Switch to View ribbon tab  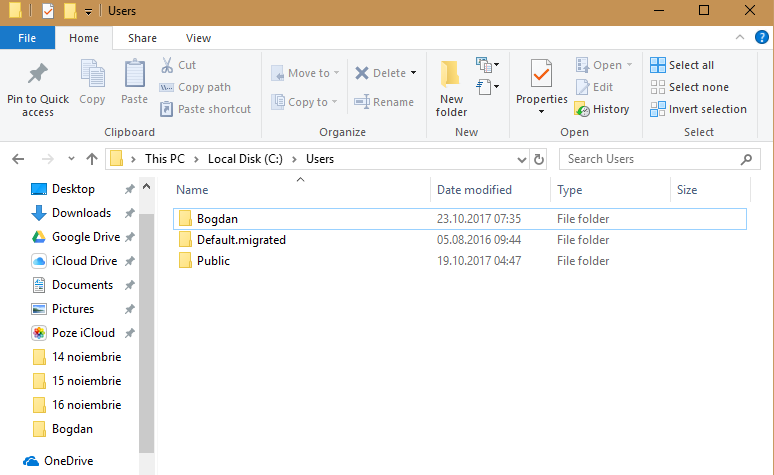pos(198,38)
